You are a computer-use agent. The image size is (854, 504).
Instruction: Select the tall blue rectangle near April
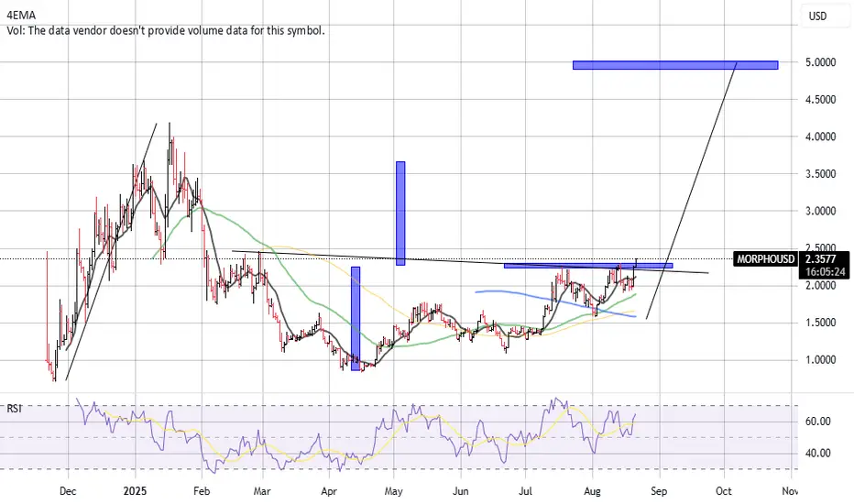(x=356, y=319)
